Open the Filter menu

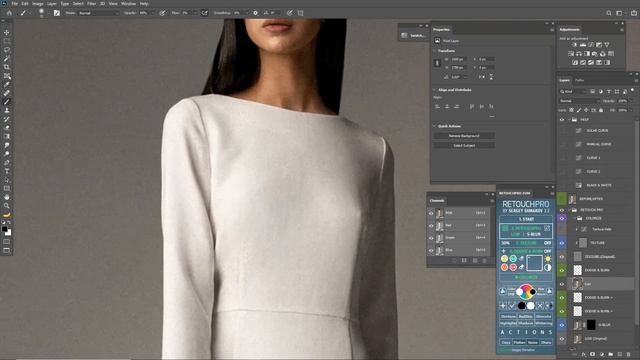pyautogui.click(x=91, y=3)
